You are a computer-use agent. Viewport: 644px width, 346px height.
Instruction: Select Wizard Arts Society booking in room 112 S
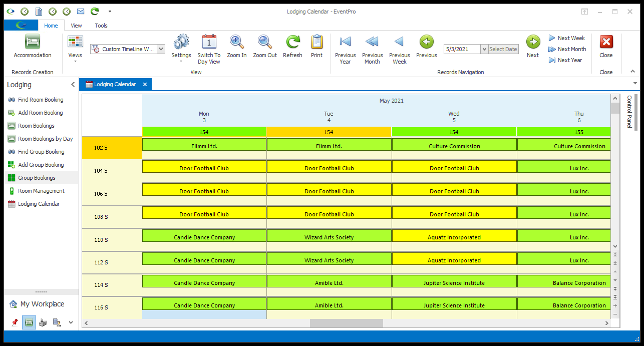pyautogui.click(x=329, y=259)
